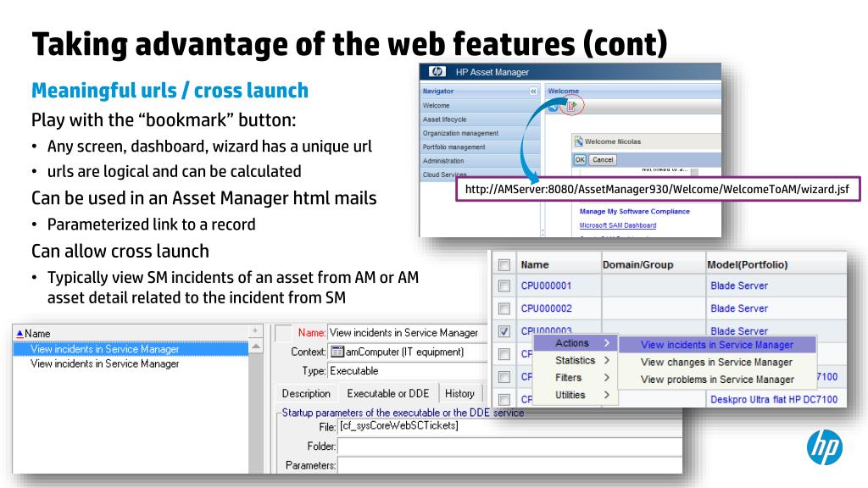
Task: Open the CPU000002 record link
Action: (x=546, y=308)
